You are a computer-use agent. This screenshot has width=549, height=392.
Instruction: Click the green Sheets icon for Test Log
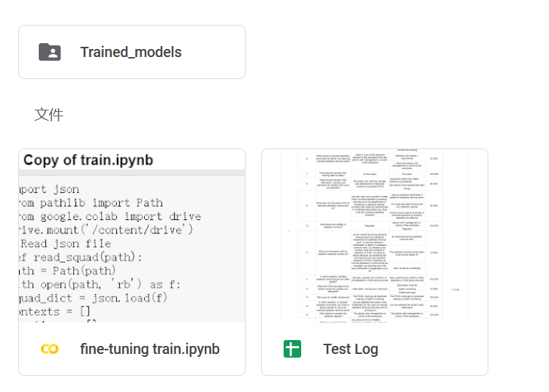[x=292, y=349]
